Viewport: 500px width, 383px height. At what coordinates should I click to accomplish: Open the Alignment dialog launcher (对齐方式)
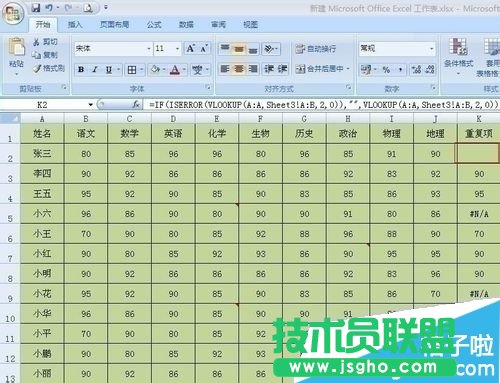[x=348, y=88]
